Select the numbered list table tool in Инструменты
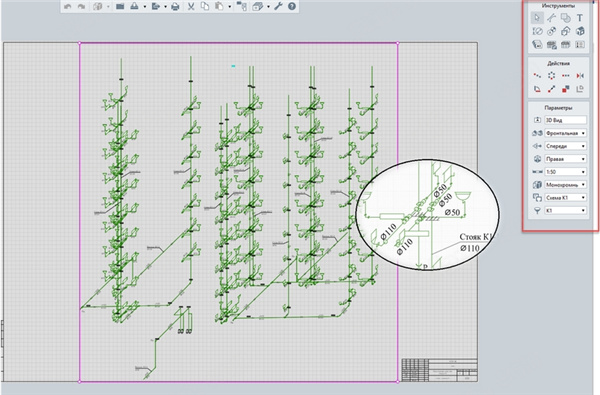The height and width of the screenshot is (395, 600). (x=580, y=45)
